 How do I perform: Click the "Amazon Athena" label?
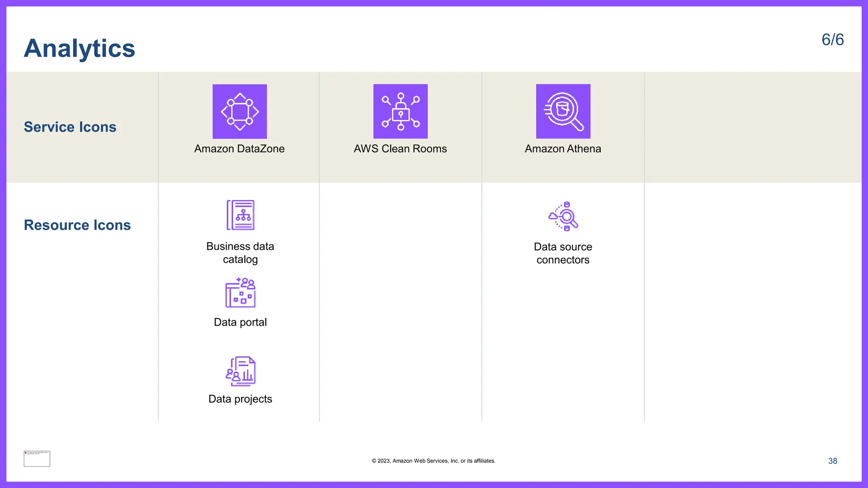click(563, 149)
